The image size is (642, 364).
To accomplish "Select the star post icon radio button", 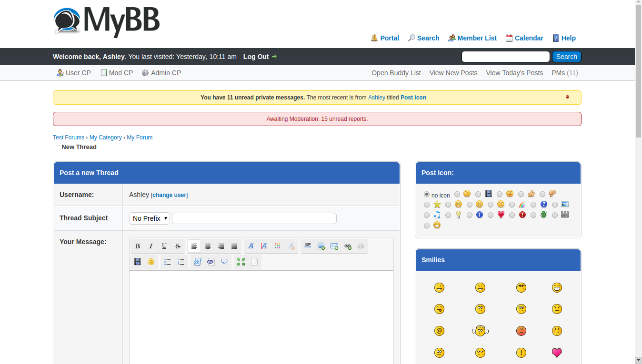I will coord(427,205).
